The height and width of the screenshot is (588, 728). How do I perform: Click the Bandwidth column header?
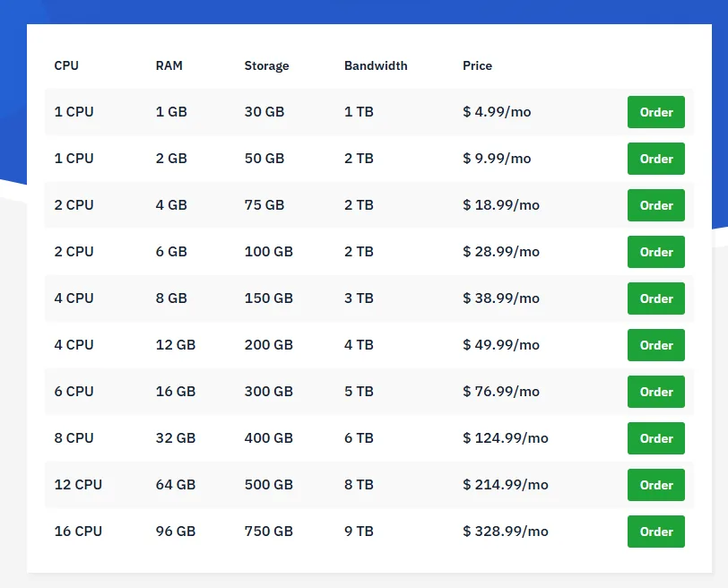pyautogui.click(x=376, y=65)
